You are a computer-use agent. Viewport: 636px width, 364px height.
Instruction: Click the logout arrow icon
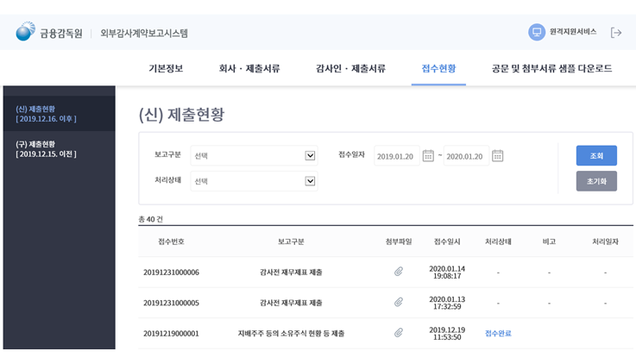click(615, 33)
